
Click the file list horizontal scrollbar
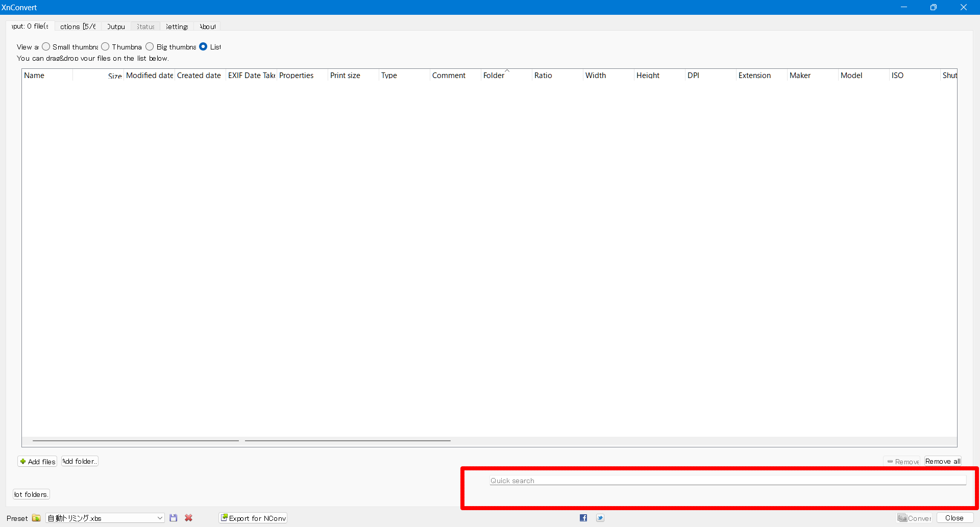(489, 441)
